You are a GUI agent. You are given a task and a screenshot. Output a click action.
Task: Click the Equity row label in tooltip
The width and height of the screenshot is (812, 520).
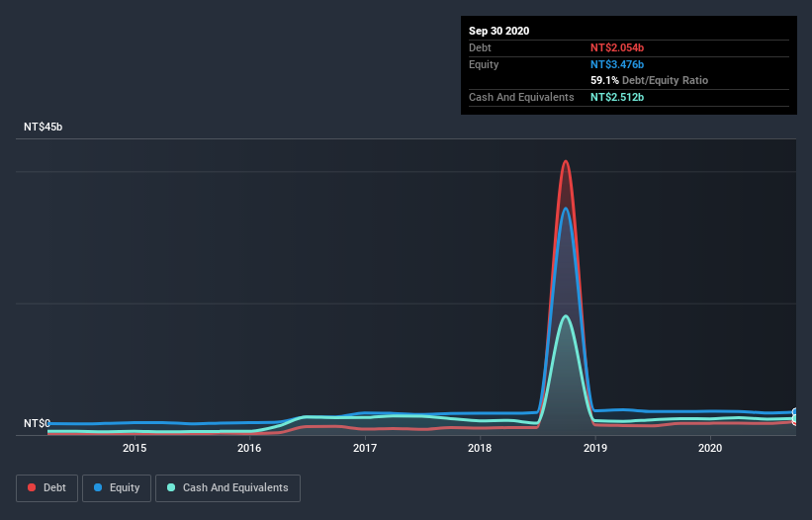[x=484, y=64]
